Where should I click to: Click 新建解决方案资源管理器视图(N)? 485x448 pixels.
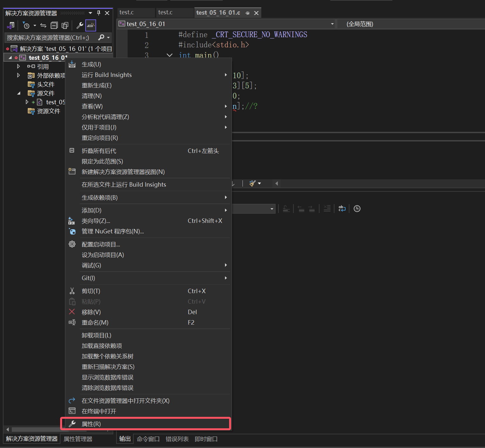(148, 172)
